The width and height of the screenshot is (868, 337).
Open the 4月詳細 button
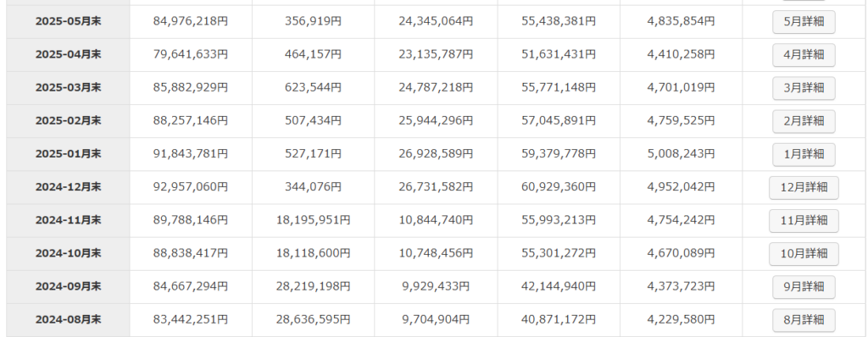(x=804, y=55)
